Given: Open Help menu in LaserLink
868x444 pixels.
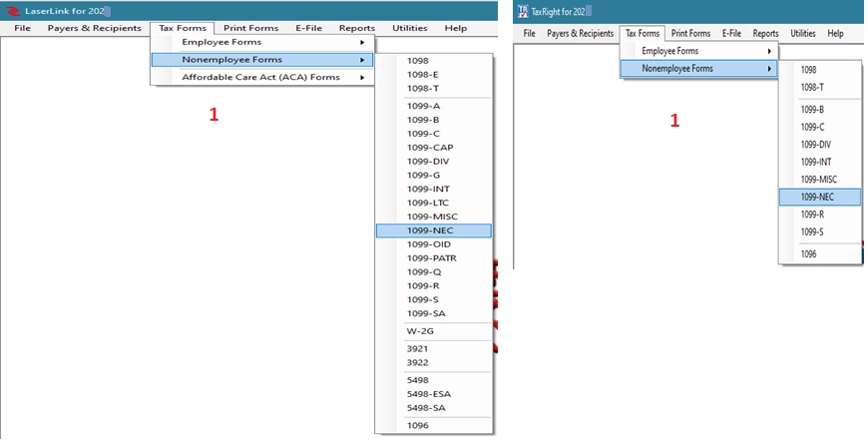Looking at the screenshot, I should [x=456, y=28].
